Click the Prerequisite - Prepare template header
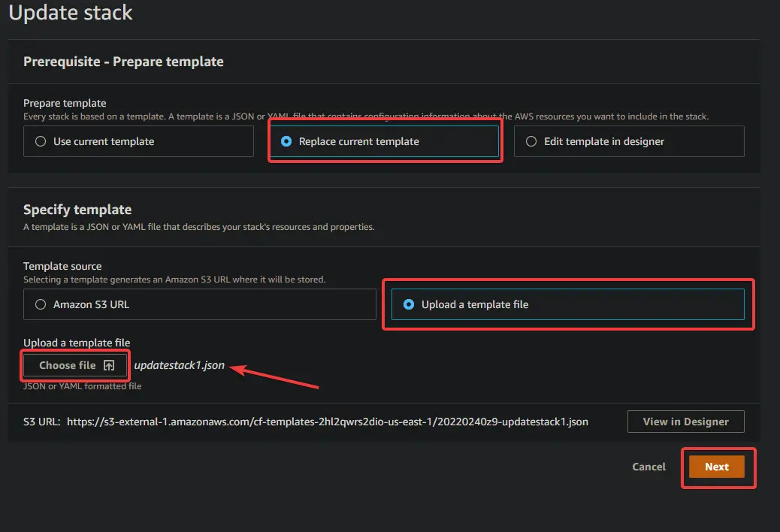Image resolution: width=780 pixels, height=532 pixels. pyautogui.click(x=123, y=62)
